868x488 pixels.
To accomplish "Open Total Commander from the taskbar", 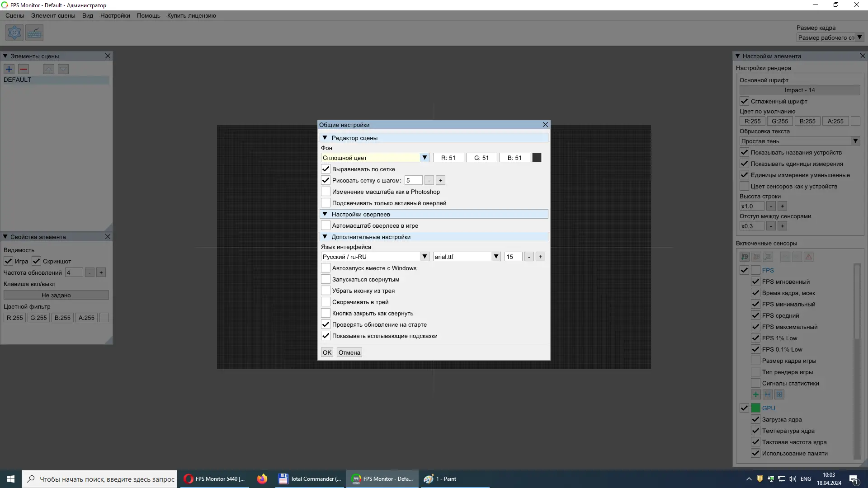I will tap(310, 479).
